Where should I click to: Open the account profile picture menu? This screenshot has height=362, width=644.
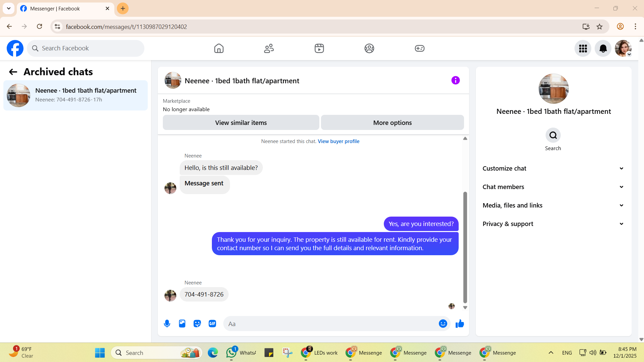623,48
